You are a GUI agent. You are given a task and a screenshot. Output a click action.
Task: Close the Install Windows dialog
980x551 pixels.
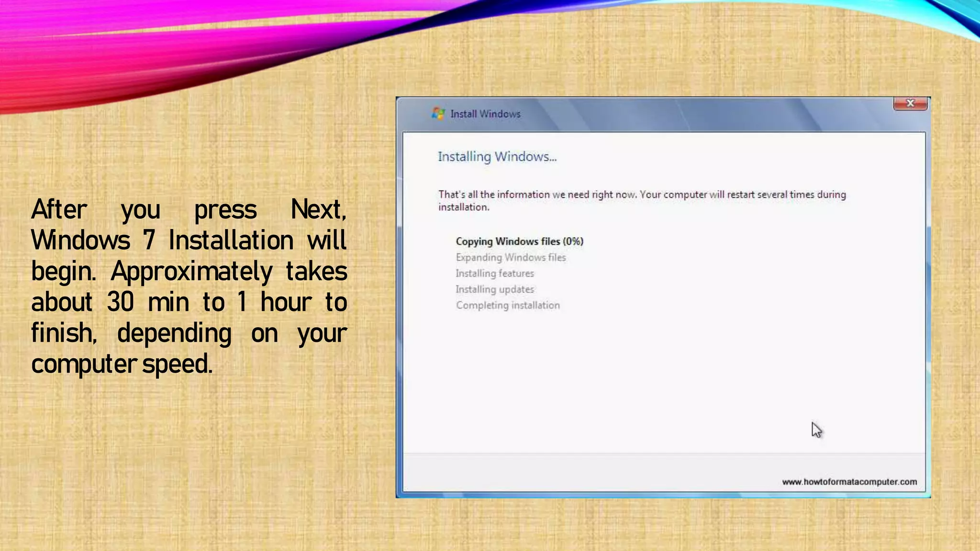point(910,103)
